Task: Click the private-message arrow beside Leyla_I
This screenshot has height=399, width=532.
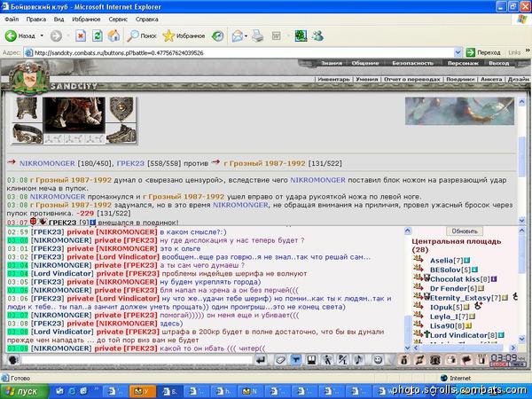Action: point(419,316)
